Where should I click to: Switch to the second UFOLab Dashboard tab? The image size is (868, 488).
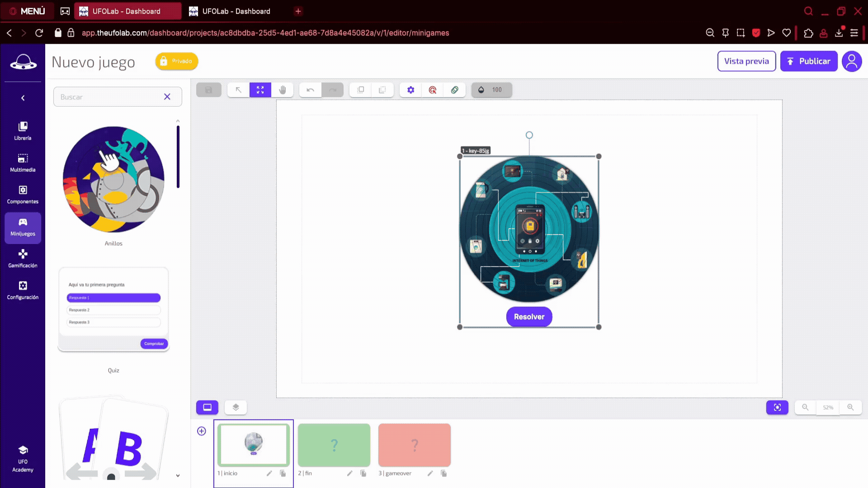[236, 11]
